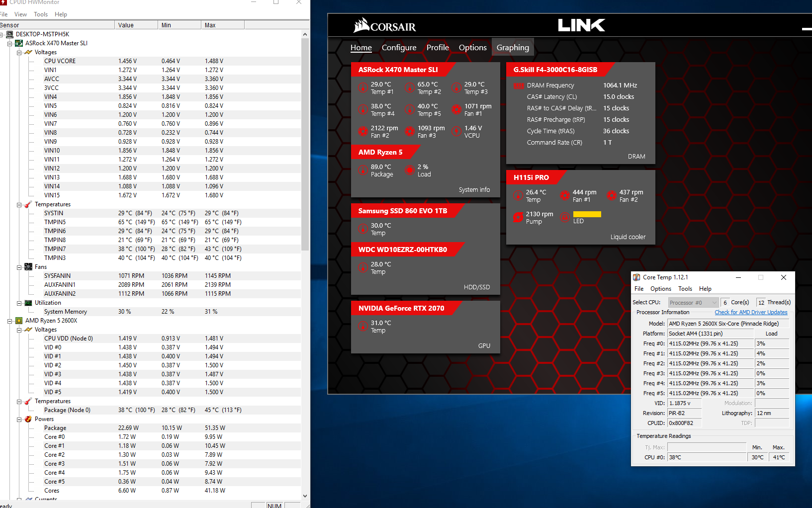Click the Temp #4 thermometer icon showing 38.0 °C
The image size is (812, 508).
pos(362,110)
